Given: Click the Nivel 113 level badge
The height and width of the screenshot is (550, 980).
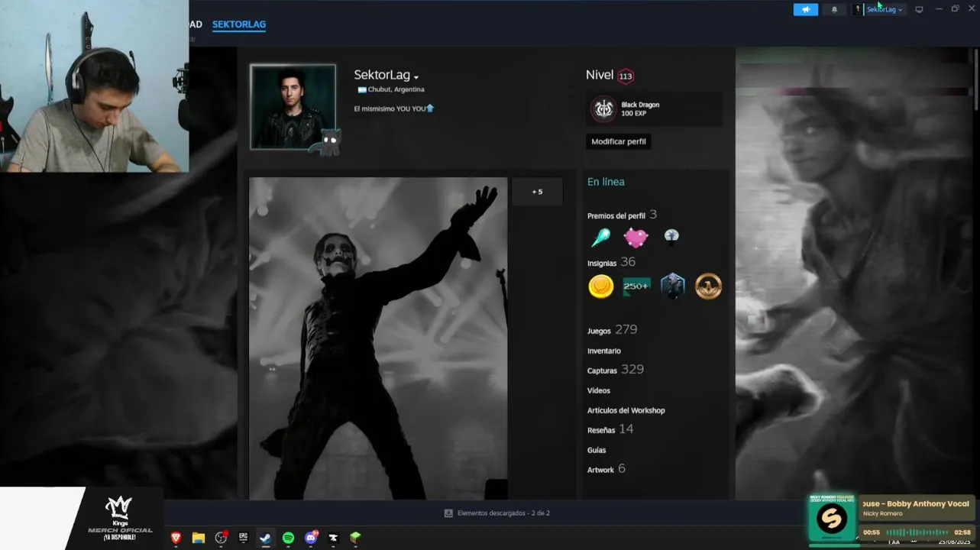Looking at the screenshot, I should (x=626, y=76).
